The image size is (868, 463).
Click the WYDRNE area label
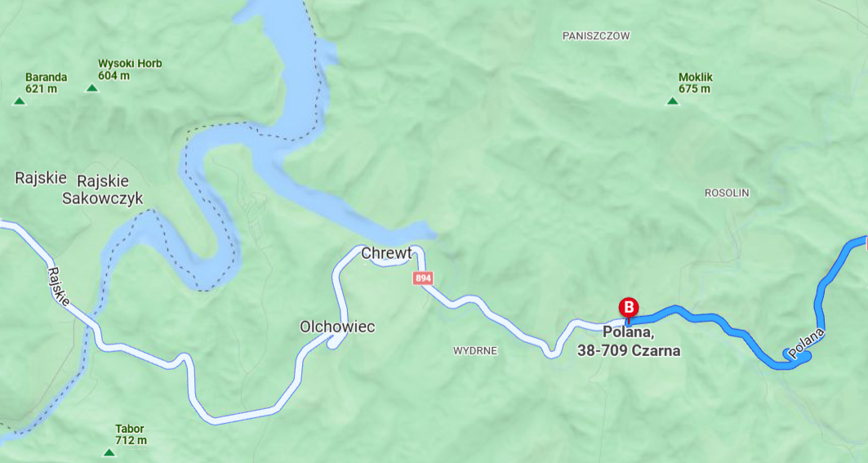[x=475, y=350]
